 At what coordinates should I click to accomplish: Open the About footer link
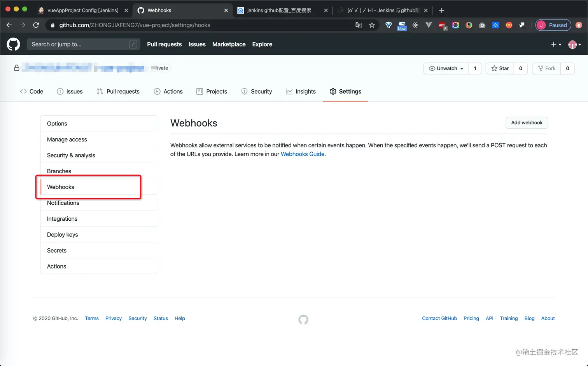click(548, 318)
